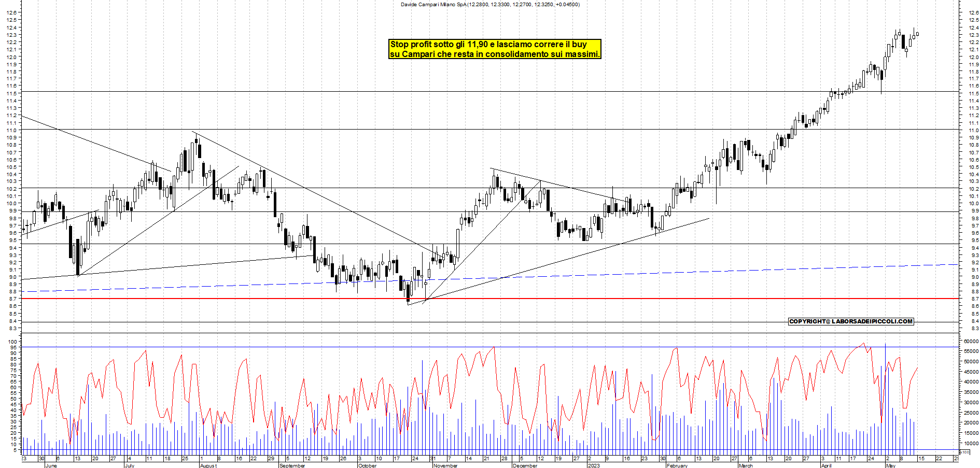This screenshot has height=468, width=980.
Task: Click 55000 on the volume scale
Action: point(971,351)
